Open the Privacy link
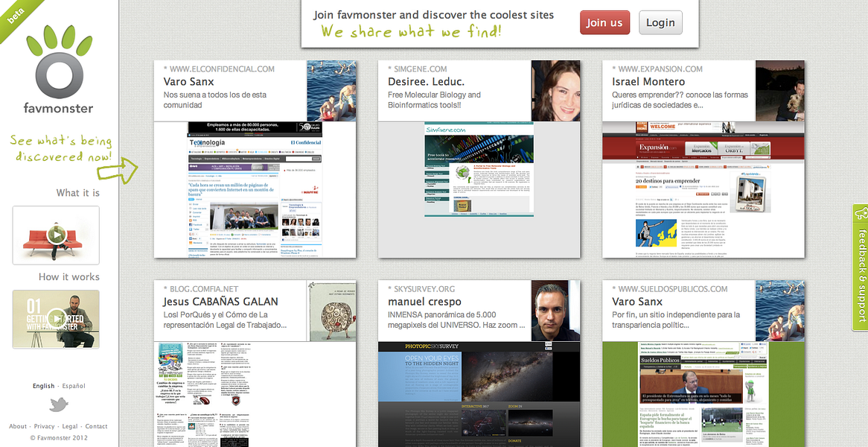This screenshot has width=868, height=447. click(44, 426)
